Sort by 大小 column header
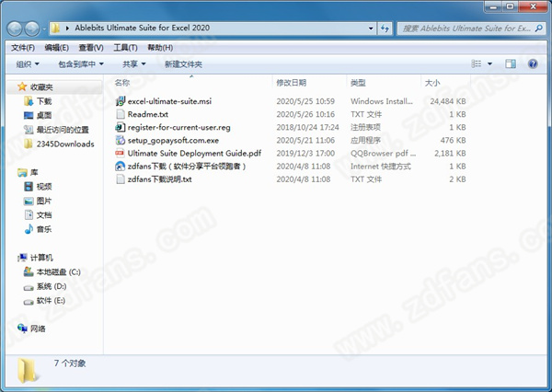This screenshot has width=552, height=392. (432, 83)
